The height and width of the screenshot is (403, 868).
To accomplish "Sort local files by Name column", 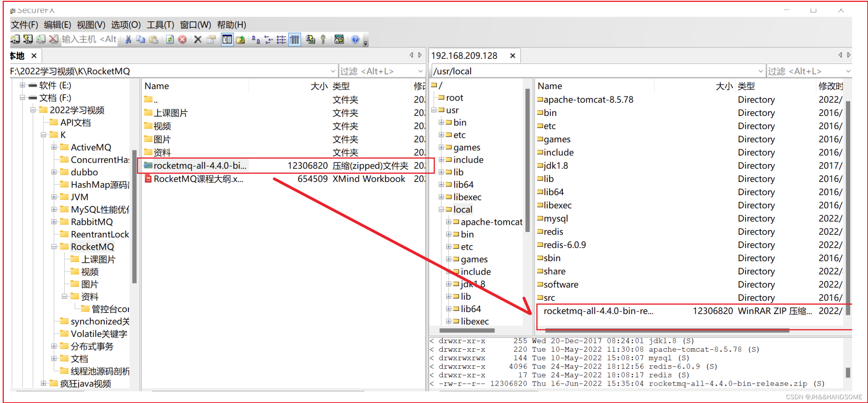I will [x=195, y=86].
